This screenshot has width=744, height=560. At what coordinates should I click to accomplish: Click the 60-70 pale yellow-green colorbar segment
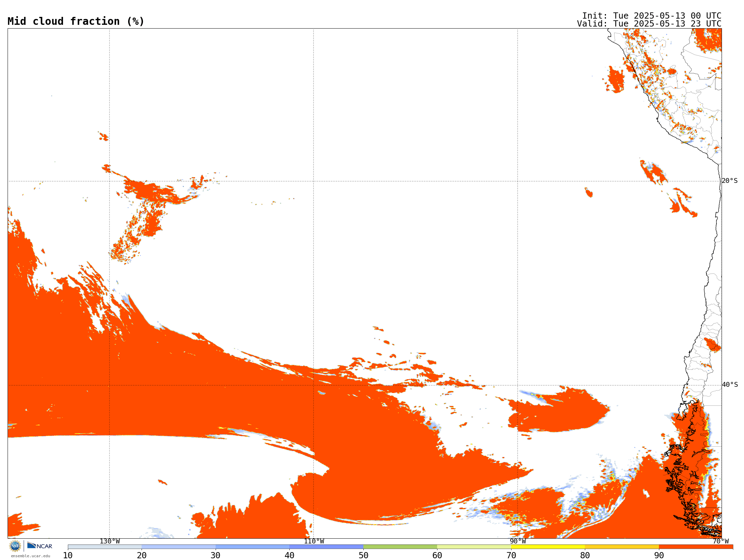click(x=474, y=547)
